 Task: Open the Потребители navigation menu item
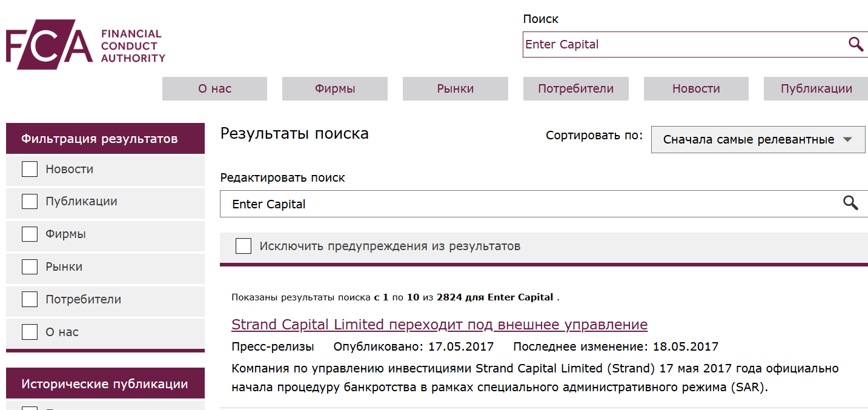575,88
